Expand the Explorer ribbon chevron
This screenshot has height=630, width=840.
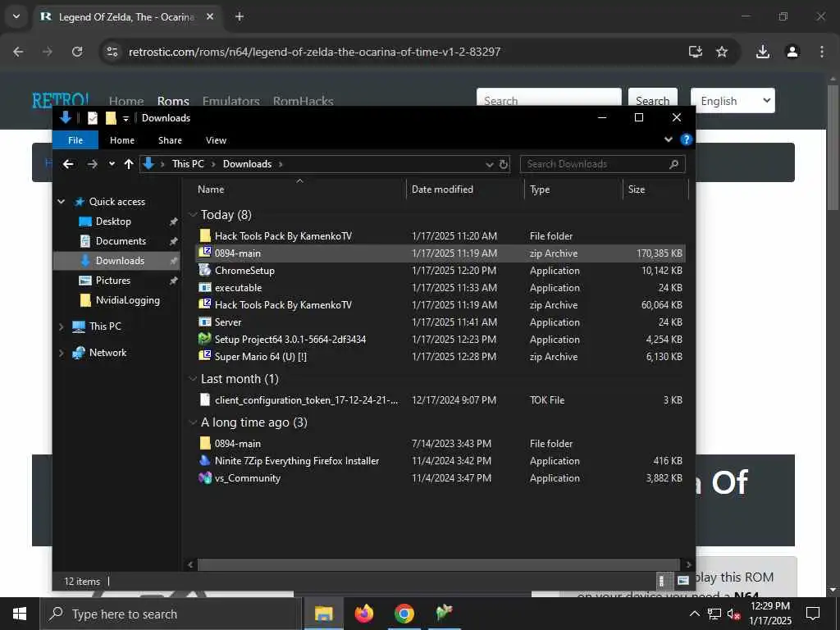point(668,139)
